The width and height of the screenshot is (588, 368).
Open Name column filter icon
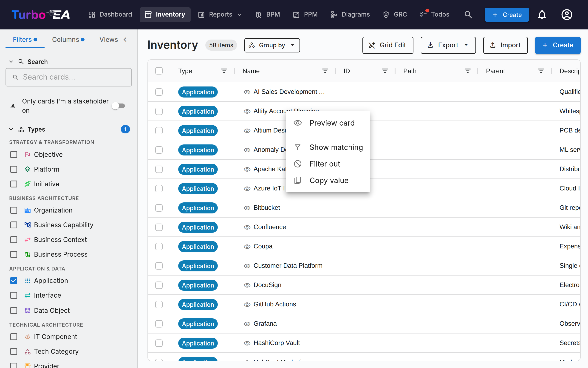[x=325, y=71]
